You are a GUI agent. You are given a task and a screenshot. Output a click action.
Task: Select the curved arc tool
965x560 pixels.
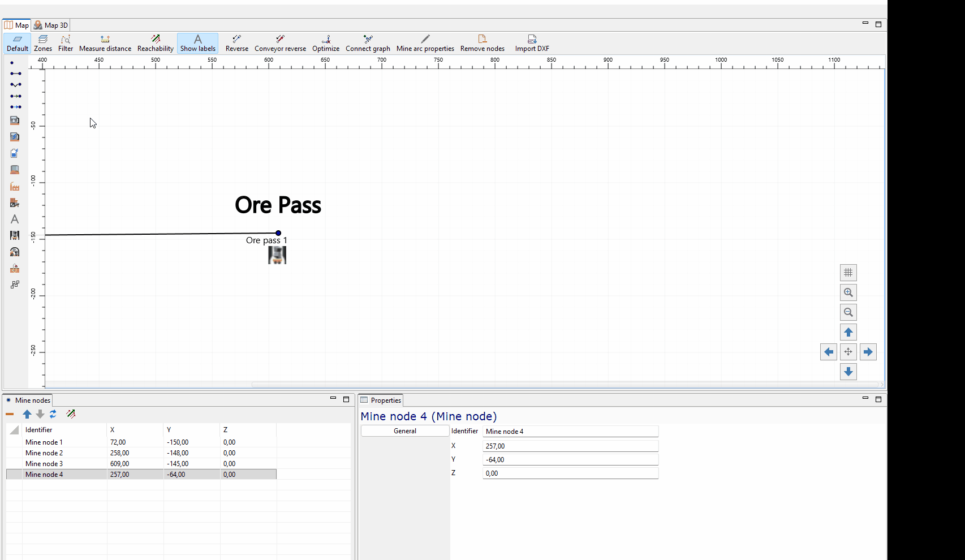[x=15, y=84]
